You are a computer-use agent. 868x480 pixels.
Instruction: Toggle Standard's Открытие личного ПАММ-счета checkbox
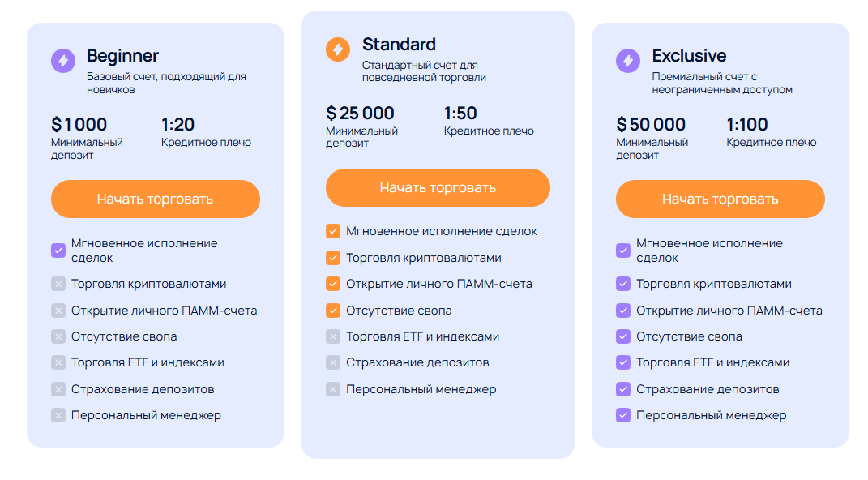333,284
